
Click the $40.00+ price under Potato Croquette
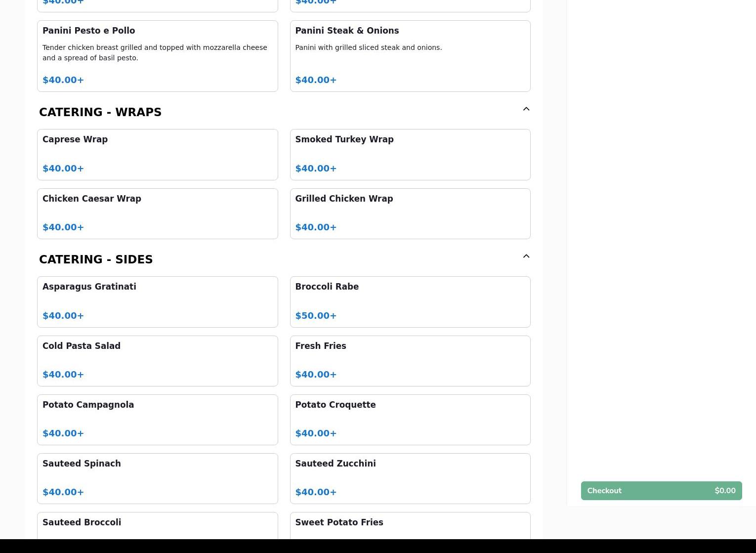[x=316, y=433]
